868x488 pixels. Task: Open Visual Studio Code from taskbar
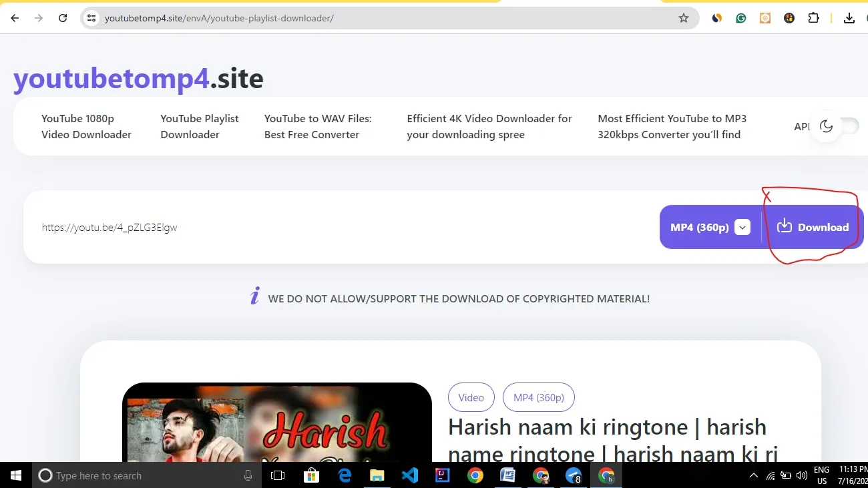(x=410, y=475)
